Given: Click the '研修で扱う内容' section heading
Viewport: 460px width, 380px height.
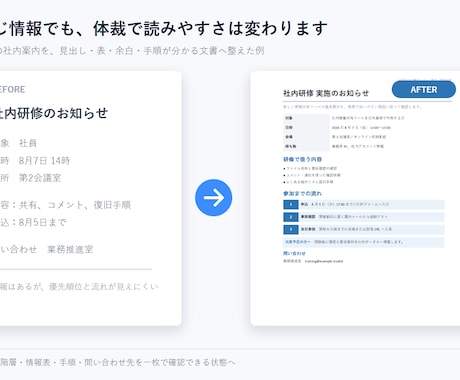Looking at the screenshot, I should click(302, 159).
